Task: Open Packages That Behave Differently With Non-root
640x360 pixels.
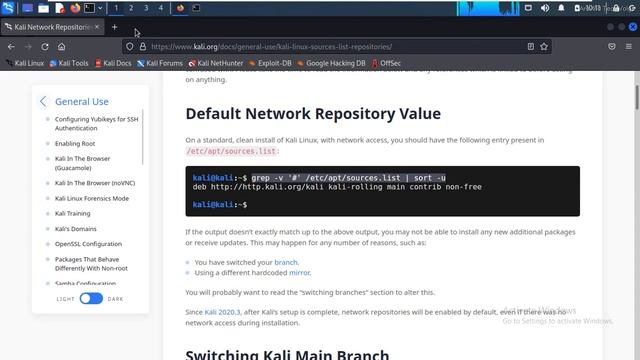Action: pyautogui.click(x=91, y=264)
